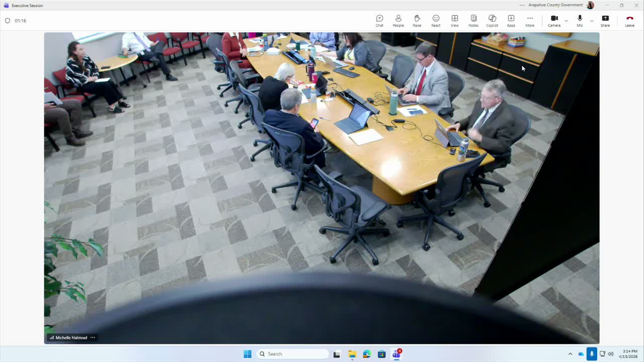The height and width of the screenshot is (362, 644).
Task: Show the People participants list
Action: click(x=398, y=21)
